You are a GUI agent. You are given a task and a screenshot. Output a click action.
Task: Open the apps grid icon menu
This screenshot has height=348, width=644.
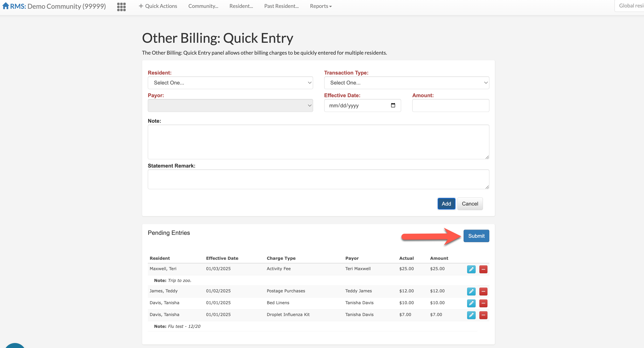point(121,6)
